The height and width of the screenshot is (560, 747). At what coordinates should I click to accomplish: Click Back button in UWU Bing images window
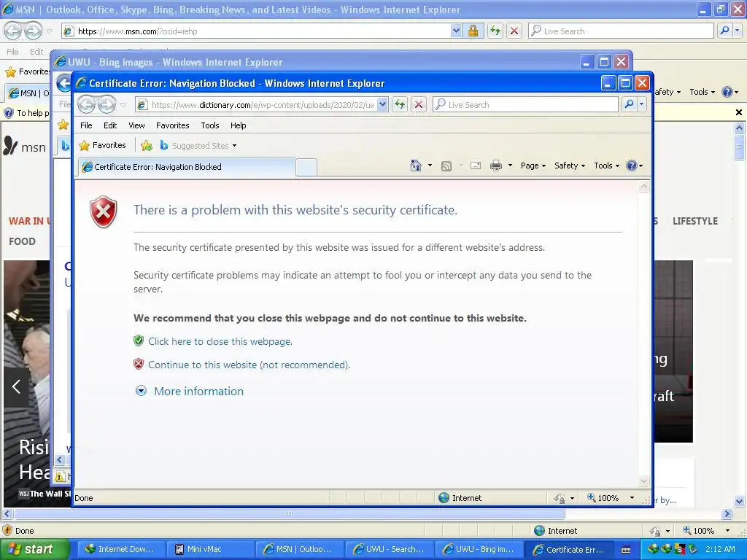tap(64, 83)
